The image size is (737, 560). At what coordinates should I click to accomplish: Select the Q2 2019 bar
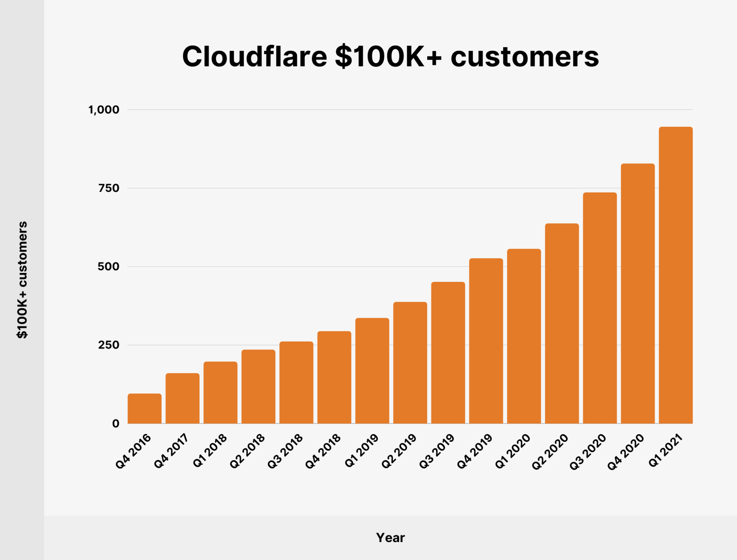411,368
